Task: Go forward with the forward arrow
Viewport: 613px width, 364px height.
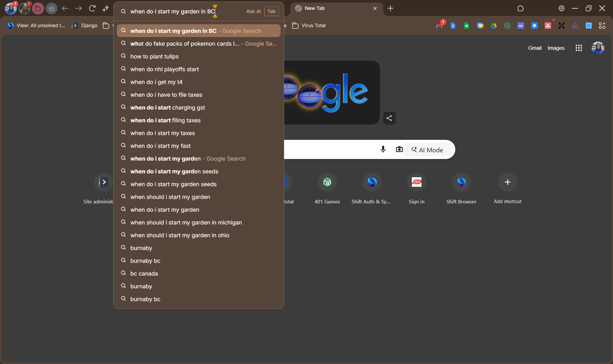Action: [79, 8]
